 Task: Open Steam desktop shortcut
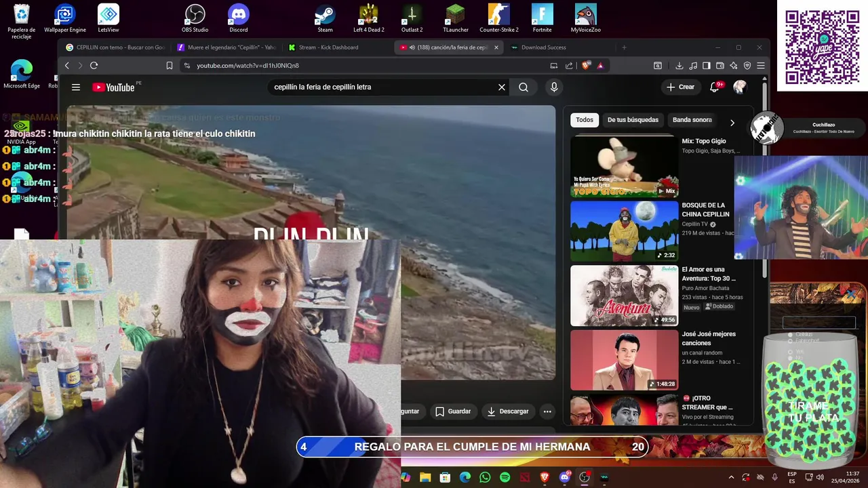pyautogui.click(x=325, y=18)
